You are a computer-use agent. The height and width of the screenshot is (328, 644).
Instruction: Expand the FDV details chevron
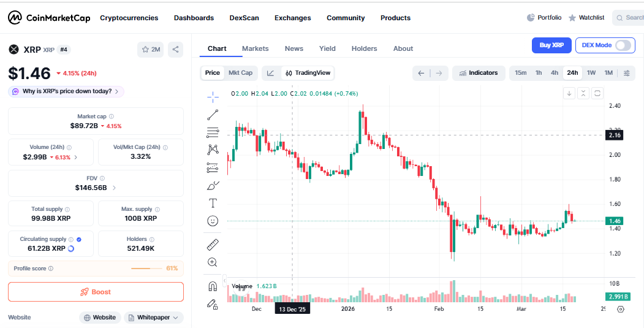[115, 188]
